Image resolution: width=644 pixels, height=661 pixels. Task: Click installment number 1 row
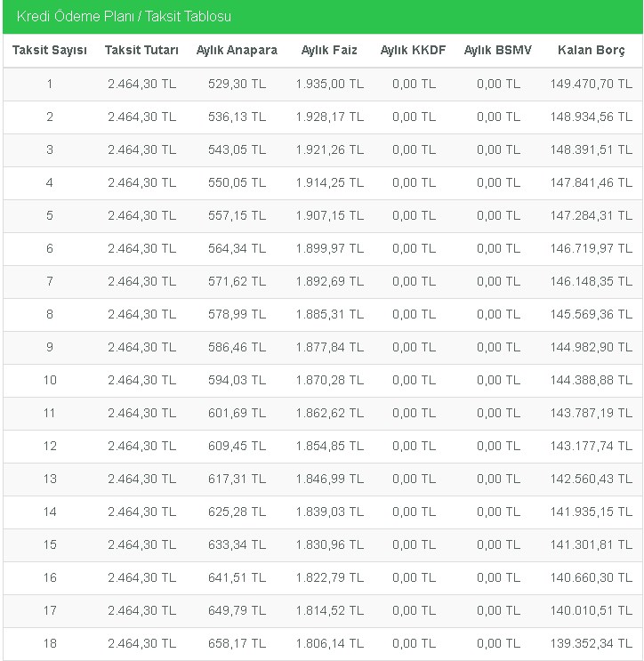click(322, 84)
